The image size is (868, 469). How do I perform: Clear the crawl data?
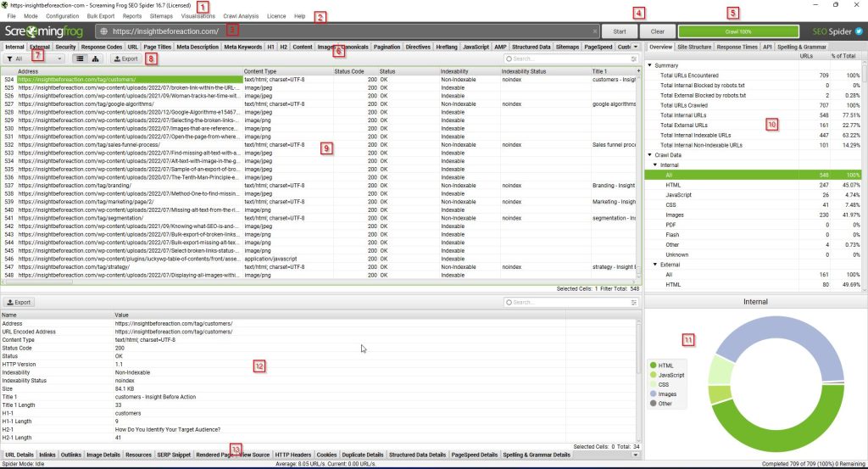pos(657,31)
